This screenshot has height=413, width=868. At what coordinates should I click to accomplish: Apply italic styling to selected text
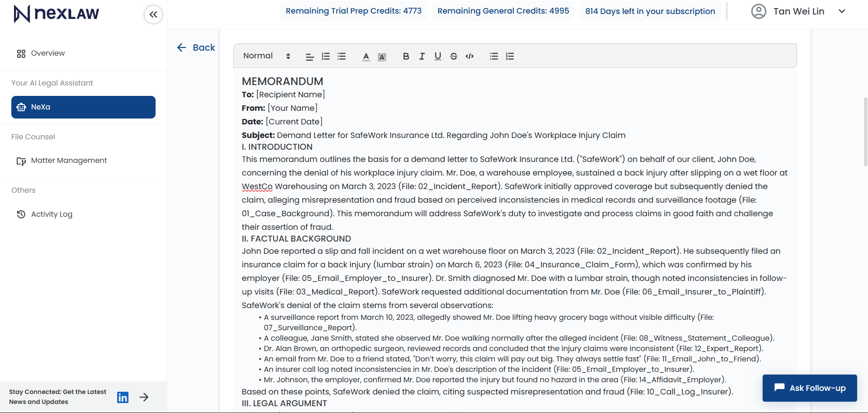421,56
